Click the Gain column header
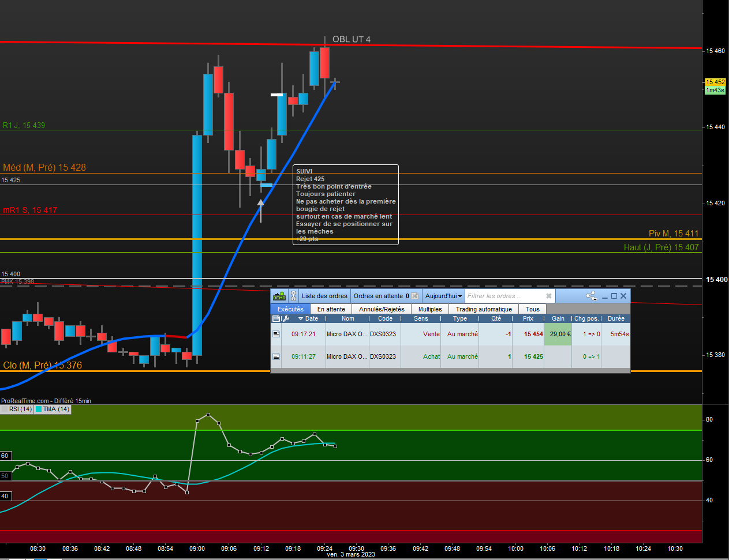The height and width of the screenshot is (560, 729). 558,318
